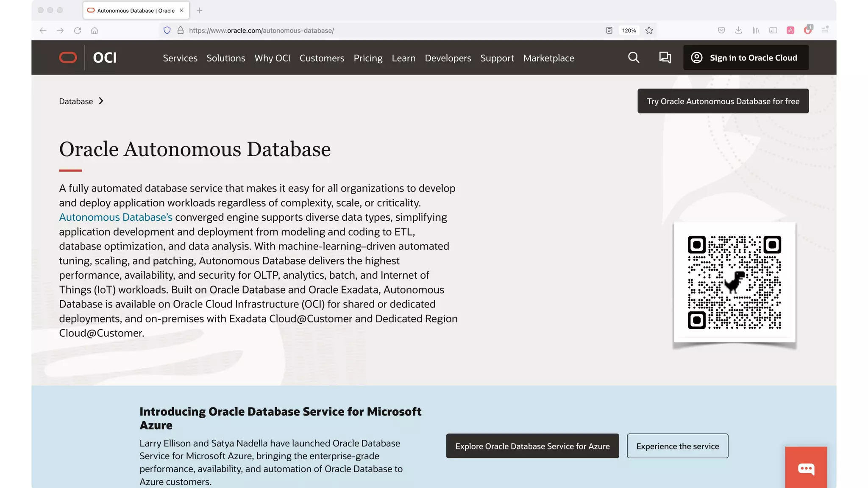
Task: Toggle the browser sidebar icon
Action: point(773,30)
